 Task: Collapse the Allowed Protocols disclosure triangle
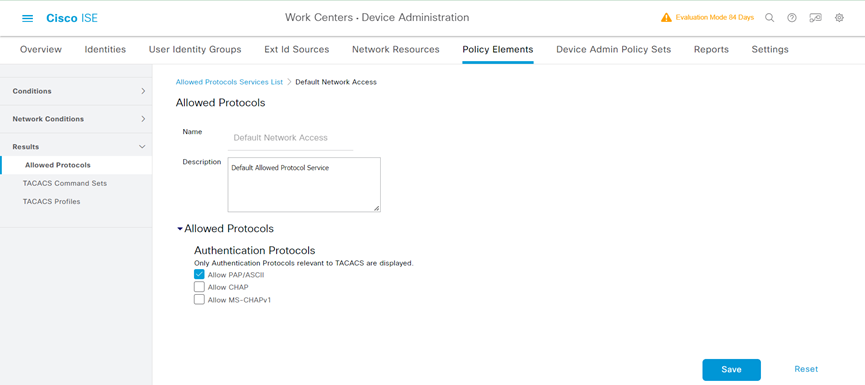point(179,228)
